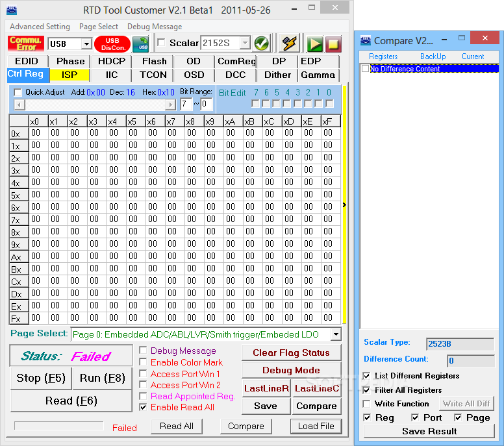
Task: Open the Advanced Setting menu
Action: (40, 27)
